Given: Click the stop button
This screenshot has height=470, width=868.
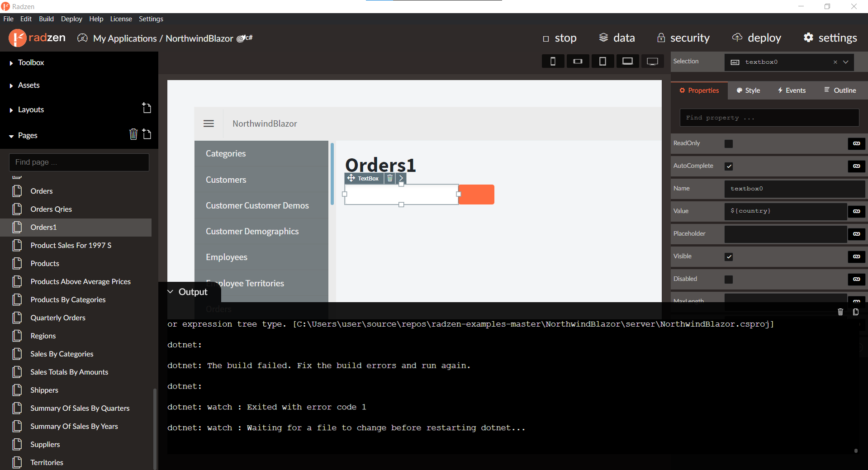Looking at the screenshot, I should [560, 38].
